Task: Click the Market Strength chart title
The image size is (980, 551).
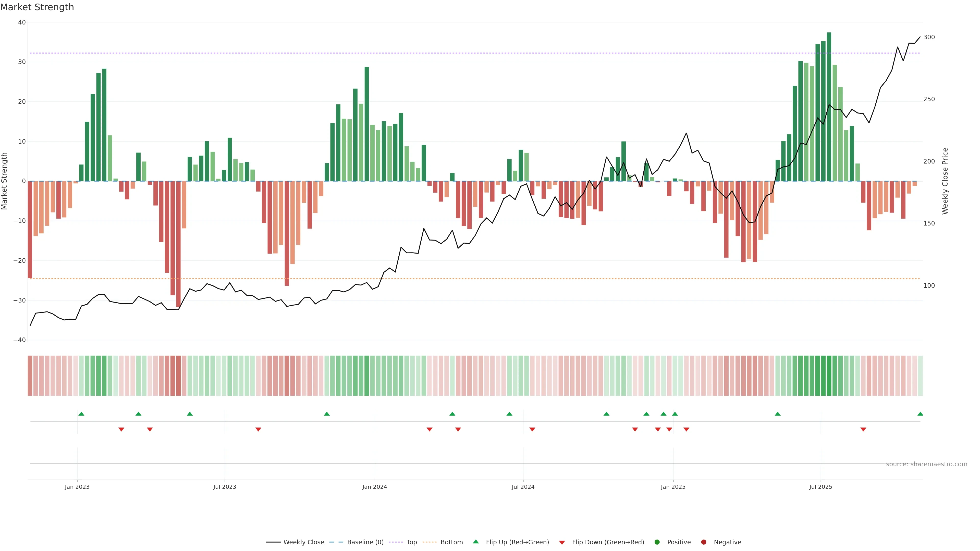Action: [37, 7]
